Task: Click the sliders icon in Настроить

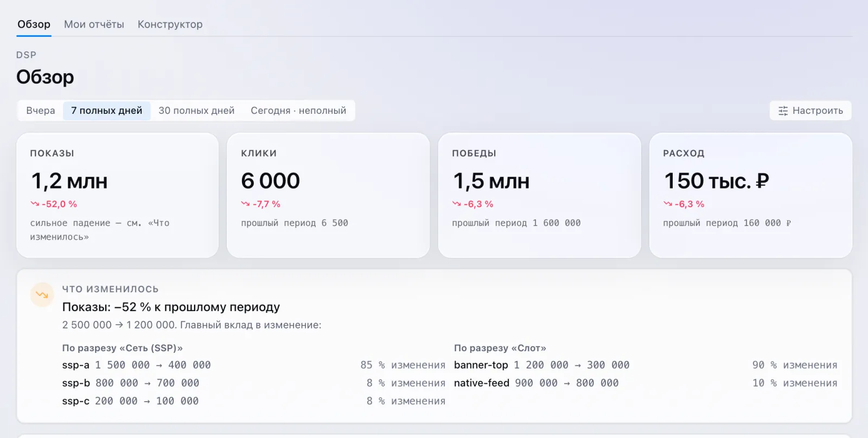Action: tap(783, 111)
